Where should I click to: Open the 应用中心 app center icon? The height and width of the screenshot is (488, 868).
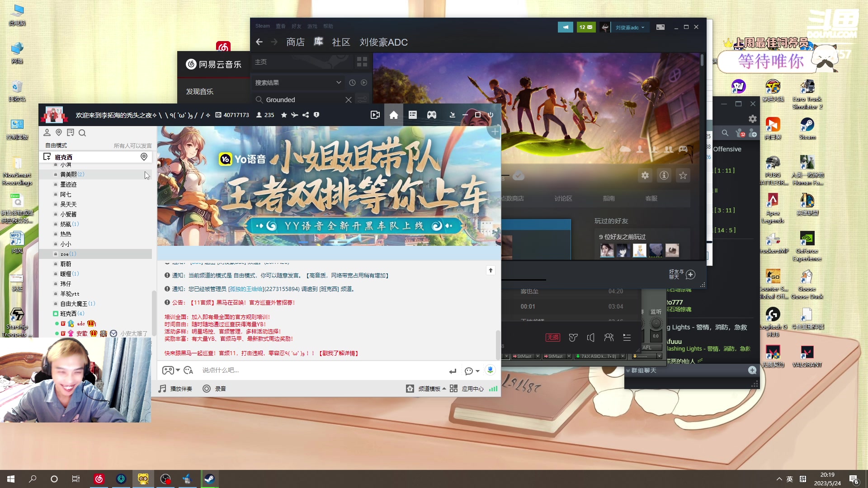(472, 388)
